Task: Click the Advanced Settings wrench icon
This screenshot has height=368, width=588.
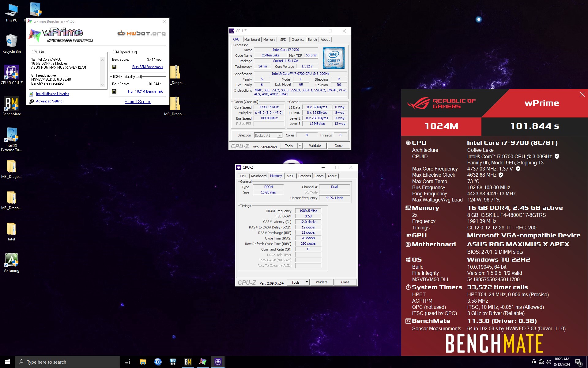Action: point(31,101)
